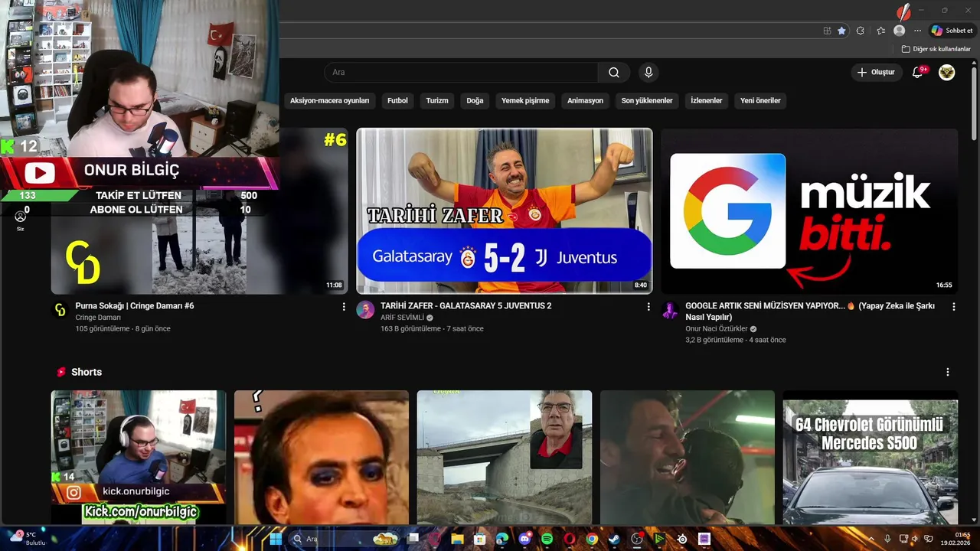Select the Son yüklenenler chip
This screenshot has height=551, width=980.
(647, 100)
